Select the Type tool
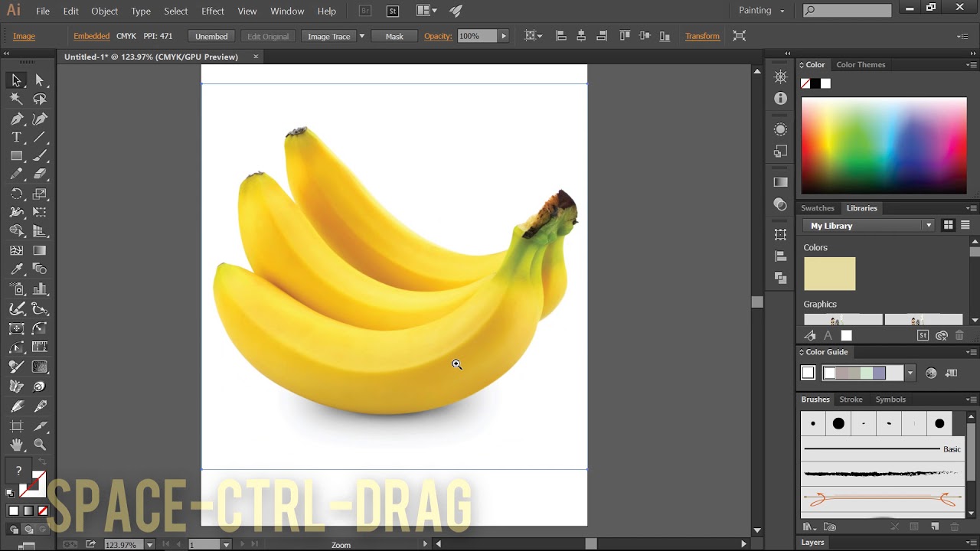980x551 pixels. click(x=16, y=138)
